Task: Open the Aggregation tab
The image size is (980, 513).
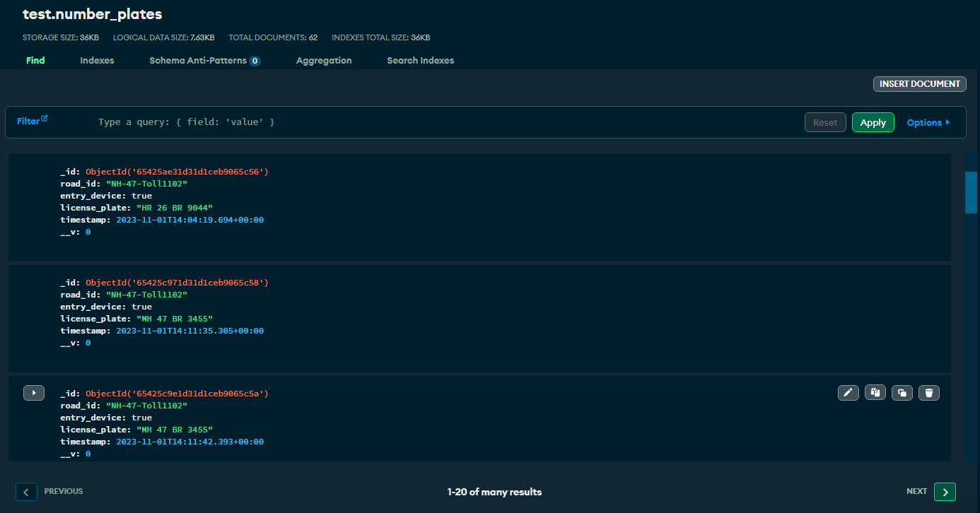Action: pos(324,61)
